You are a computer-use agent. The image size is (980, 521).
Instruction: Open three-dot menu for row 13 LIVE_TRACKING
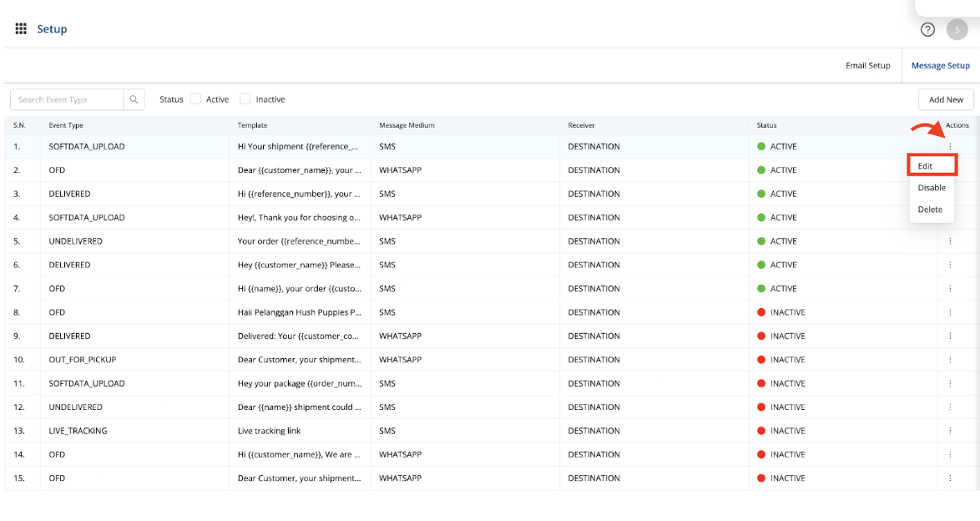[x=950, y=431]
